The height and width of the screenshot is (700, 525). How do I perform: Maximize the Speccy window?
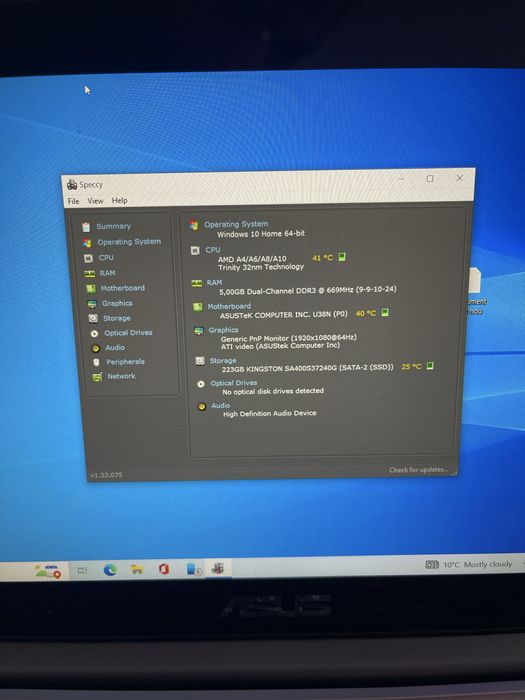coord(429,179)
